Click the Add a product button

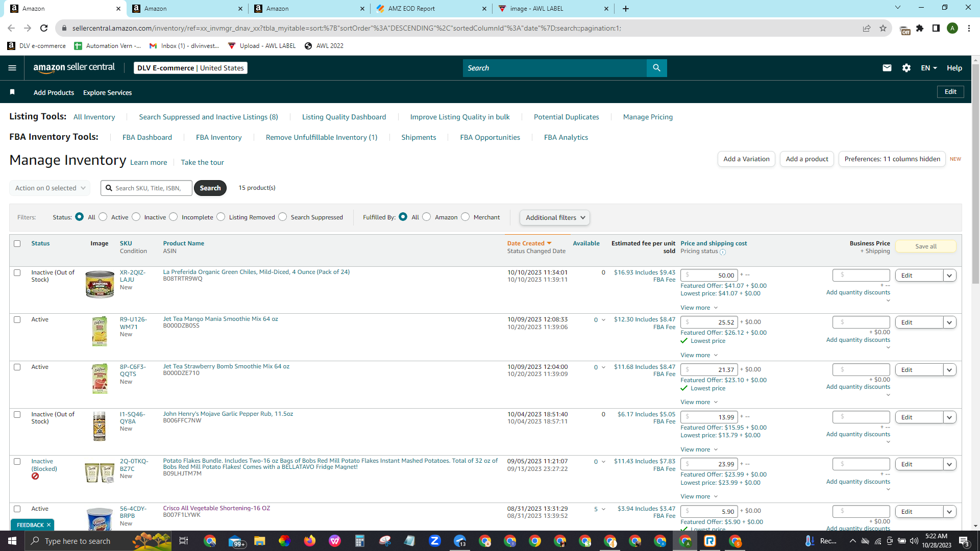tap(807, 159)
